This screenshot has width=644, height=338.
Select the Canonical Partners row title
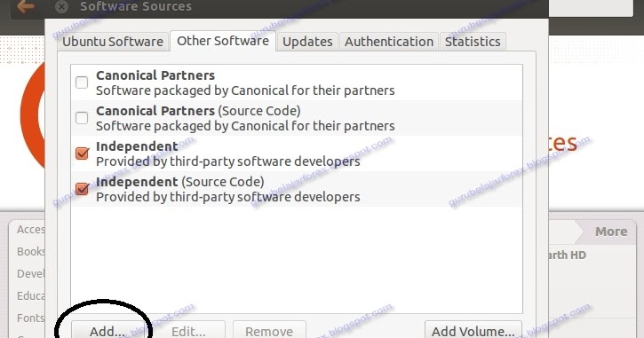click(x=155, y=75)
